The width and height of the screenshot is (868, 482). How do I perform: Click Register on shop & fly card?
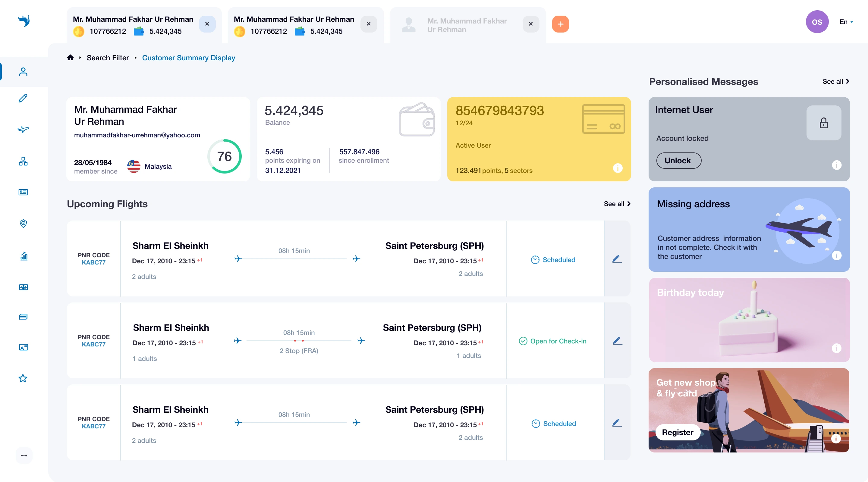(677, 432)
